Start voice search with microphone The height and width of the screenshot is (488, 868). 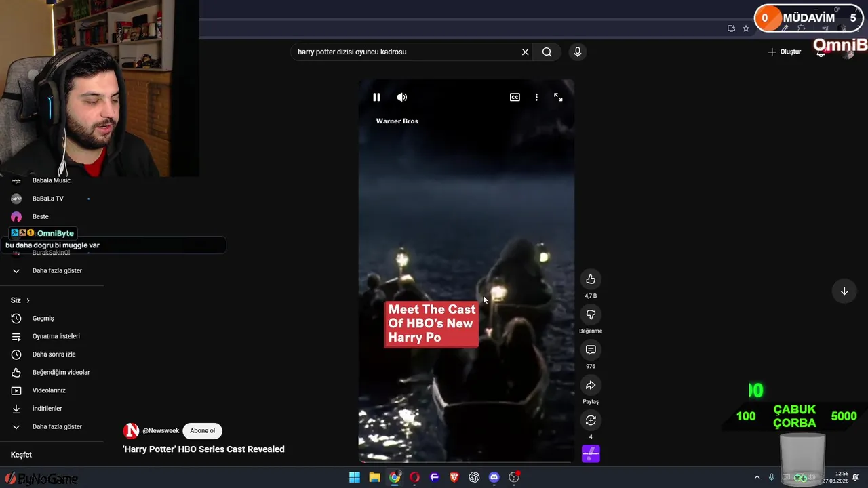(x=578, y=52)
